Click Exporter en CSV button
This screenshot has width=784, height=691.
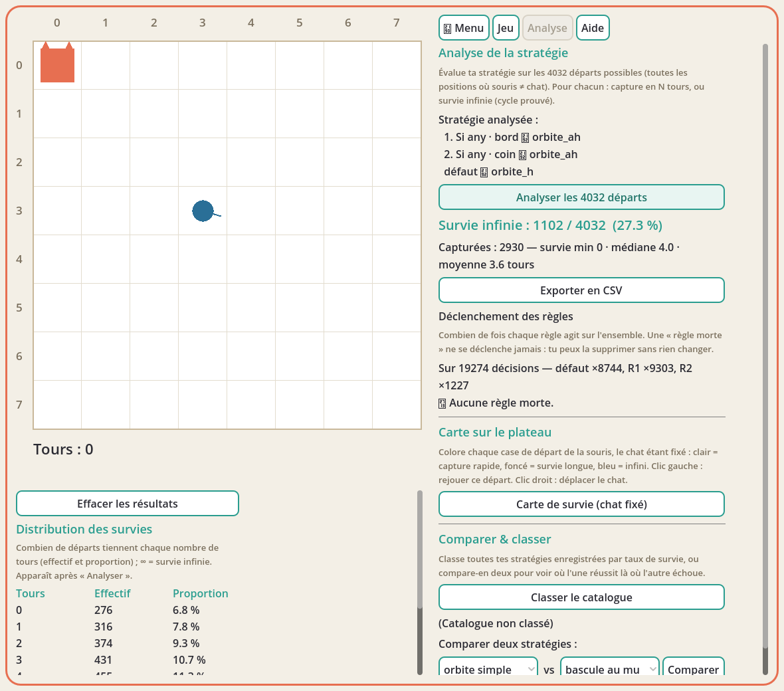click(x=581, y=290)
